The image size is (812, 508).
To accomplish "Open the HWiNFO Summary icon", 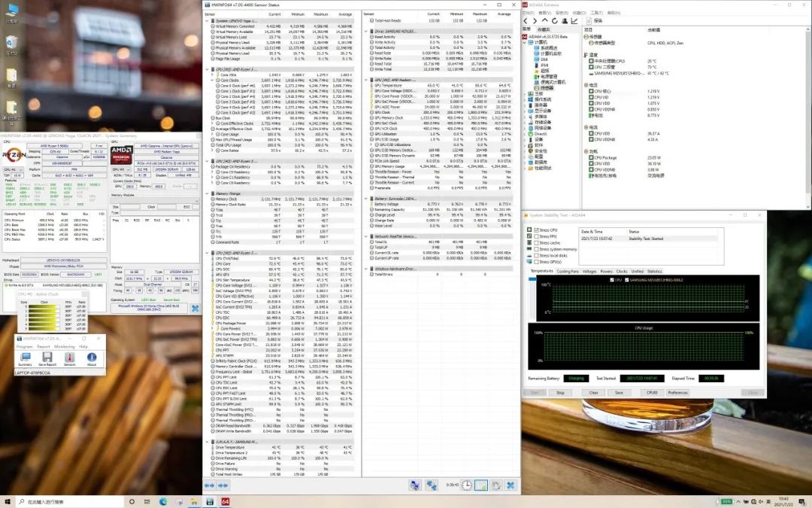I will [25, 357].
